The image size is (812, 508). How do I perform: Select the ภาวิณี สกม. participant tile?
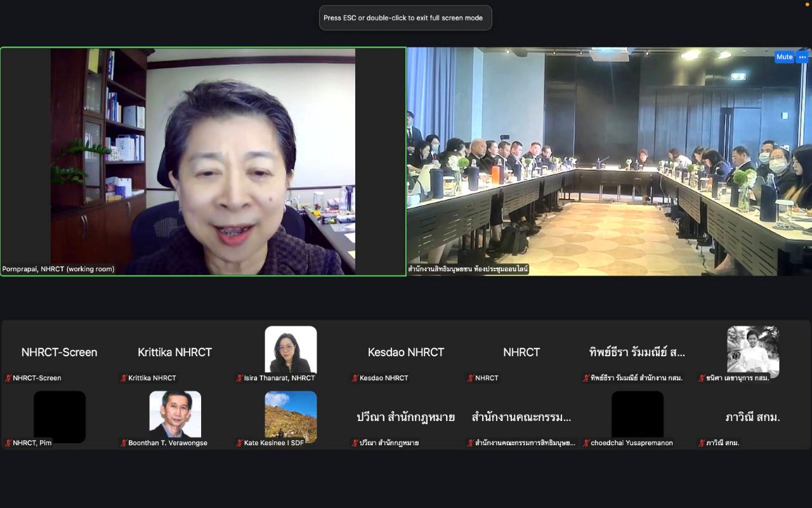(x=752, y=417)
